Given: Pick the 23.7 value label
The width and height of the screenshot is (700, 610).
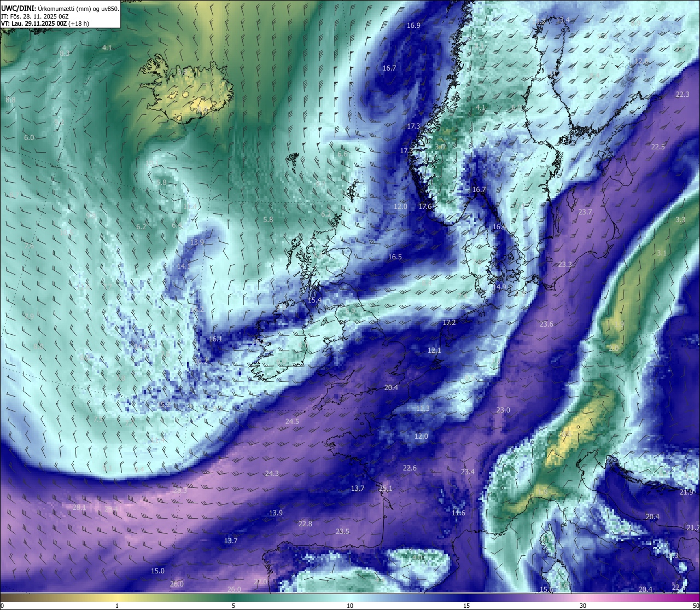Looking at the screenshot, I should tap(585, 212).
